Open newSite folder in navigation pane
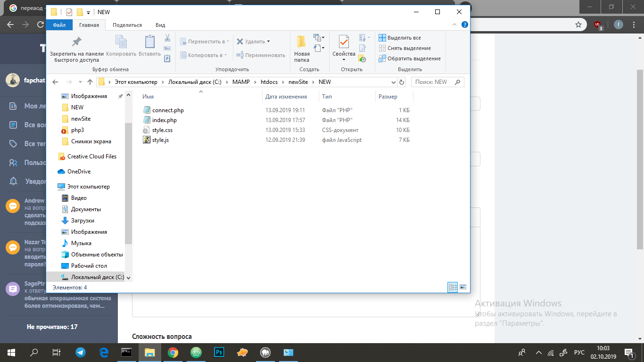 pos(81,119)
